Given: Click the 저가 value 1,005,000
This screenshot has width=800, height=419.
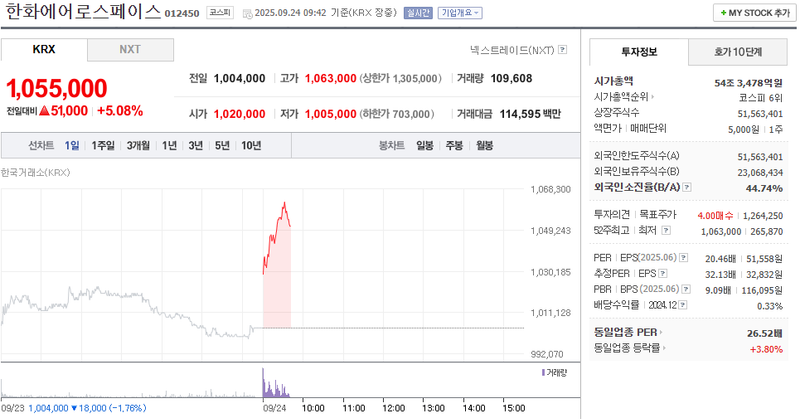Looking at the screenshot, I should (331, 114).
